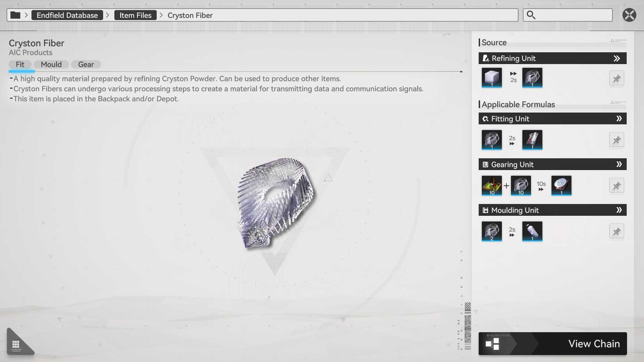
Task: Switch to the Mould tab
Action: pyautogui.click(x=51, y=64)
